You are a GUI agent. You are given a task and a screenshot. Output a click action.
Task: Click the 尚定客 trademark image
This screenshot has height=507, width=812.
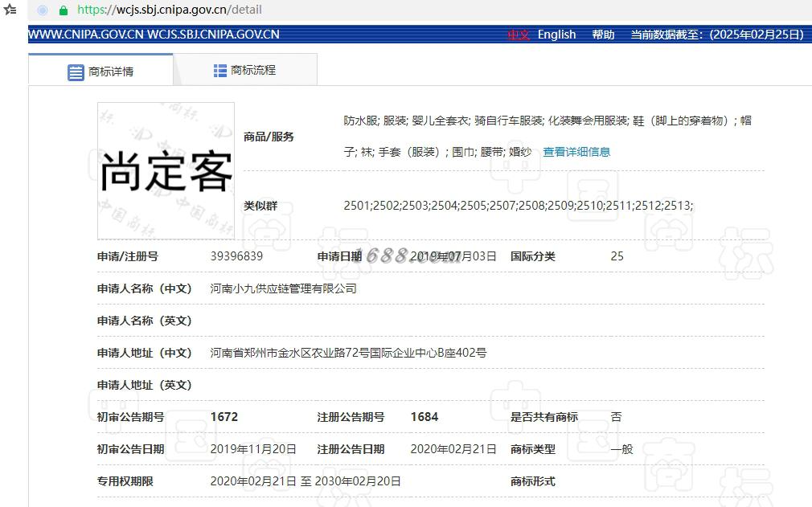(x=166, y=170)
